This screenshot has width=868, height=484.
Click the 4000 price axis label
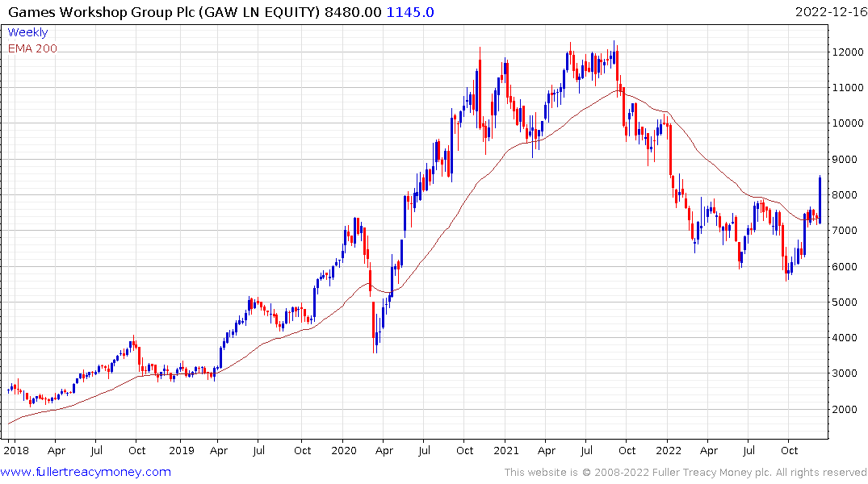tap(845, 338)
